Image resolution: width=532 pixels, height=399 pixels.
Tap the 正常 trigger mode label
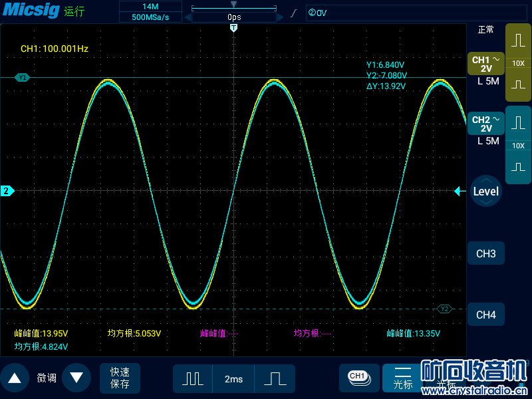485,30
